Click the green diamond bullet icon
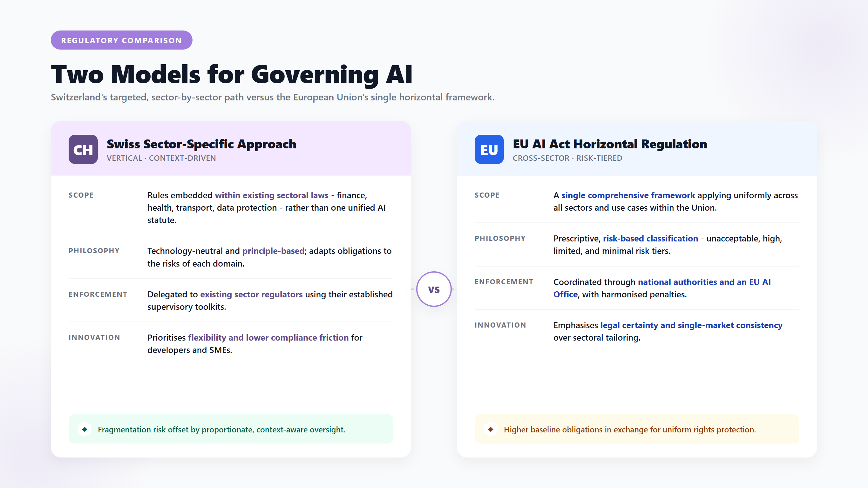This screenshot has height=488, width=868. (x=85, y=429)
